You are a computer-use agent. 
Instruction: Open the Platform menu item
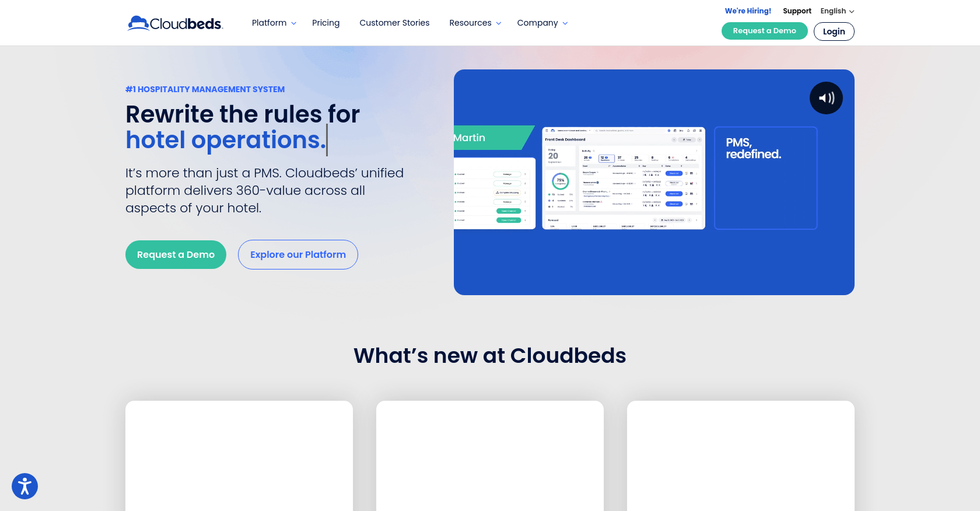pos(269,23)
